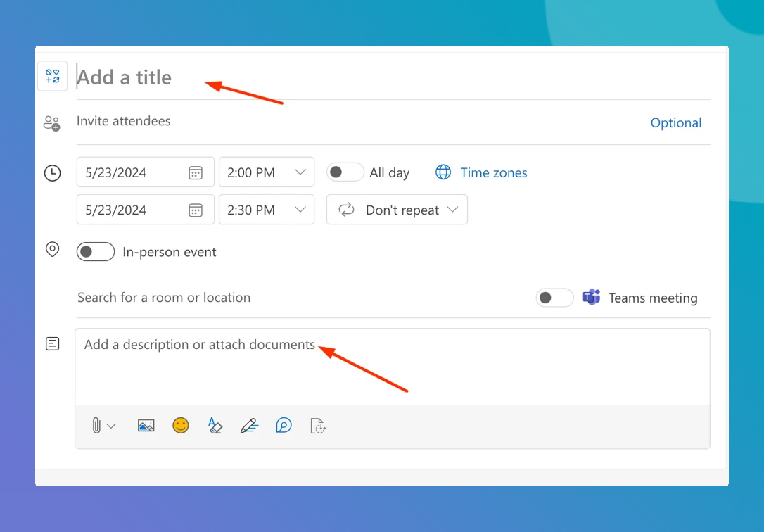This screenshot has width=764, height=532.
Task: Expand the 2:00 PM start time dropdown
Action: point(300,172)
